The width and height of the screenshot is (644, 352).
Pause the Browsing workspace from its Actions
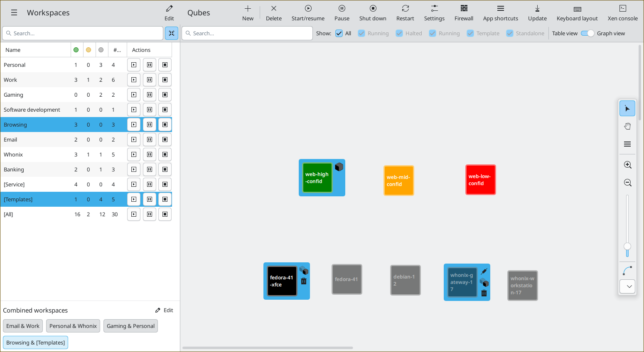(x=149, y=124)
